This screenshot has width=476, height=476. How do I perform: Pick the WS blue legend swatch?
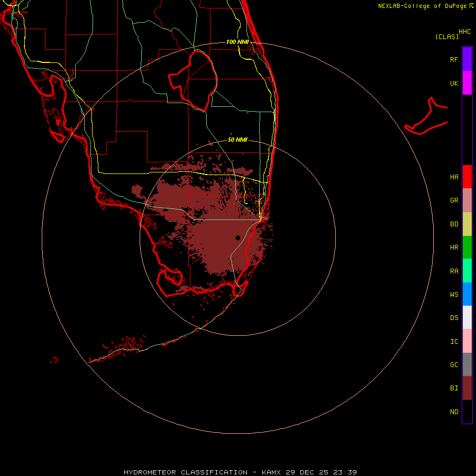467,294
